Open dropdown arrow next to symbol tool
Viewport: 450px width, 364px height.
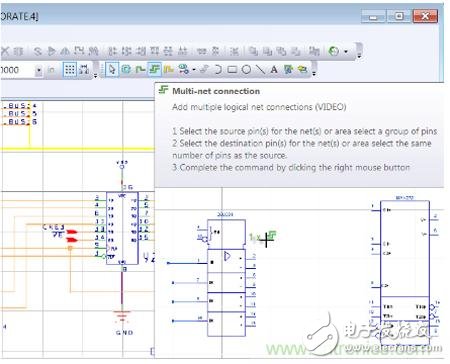[x=194, y=70]
